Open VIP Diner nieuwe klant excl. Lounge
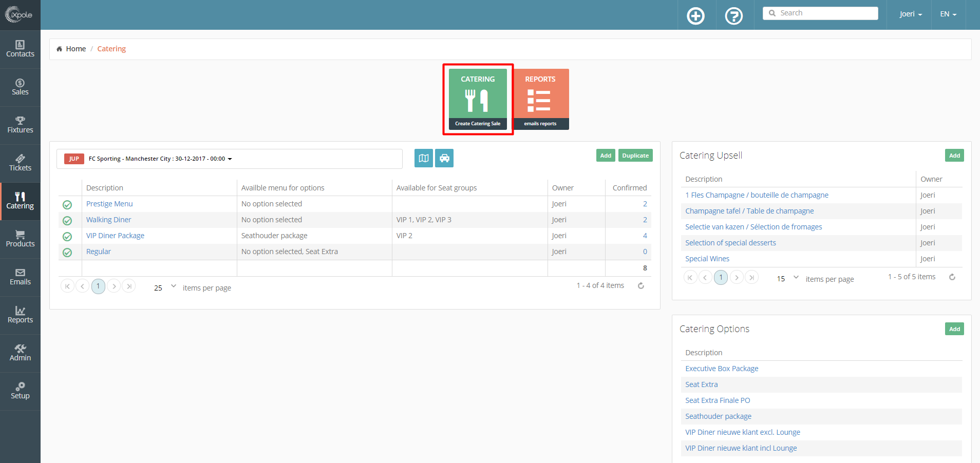The height and width of the screenshot is (463, 980). tap(743, 432)
